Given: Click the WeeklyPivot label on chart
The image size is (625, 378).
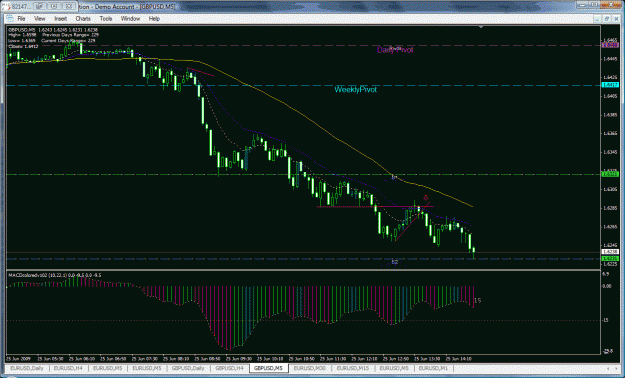Looking at the screenshot, I should coord(356,90).
